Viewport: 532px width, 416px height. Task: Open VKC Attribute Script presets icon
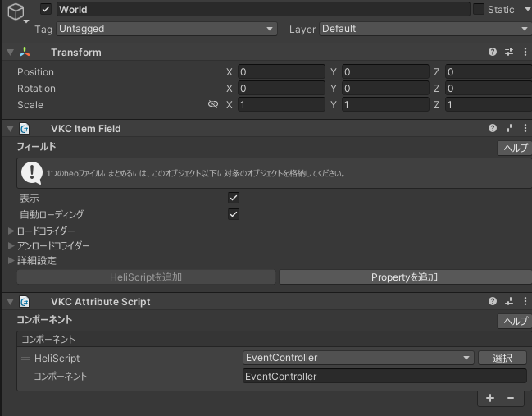coord(509,301)
